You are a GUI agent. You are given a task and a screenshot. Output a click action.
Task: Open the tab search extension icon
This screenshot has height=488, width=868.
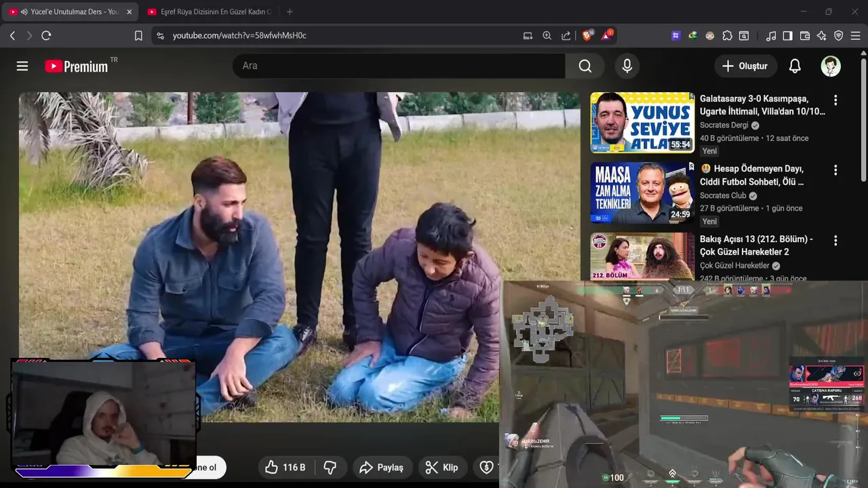coord(744,35)
